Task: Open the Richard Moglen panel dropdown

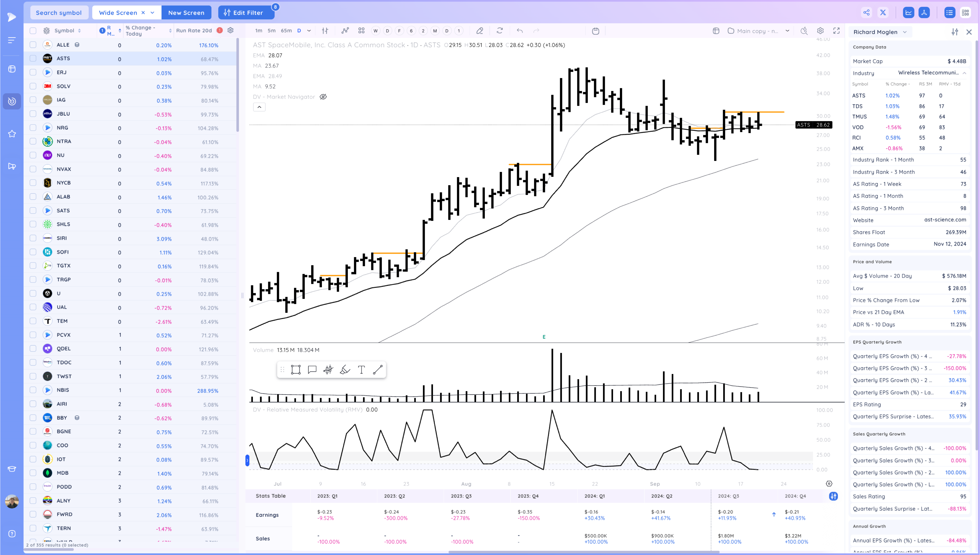Action: click(x=905, y=32)
